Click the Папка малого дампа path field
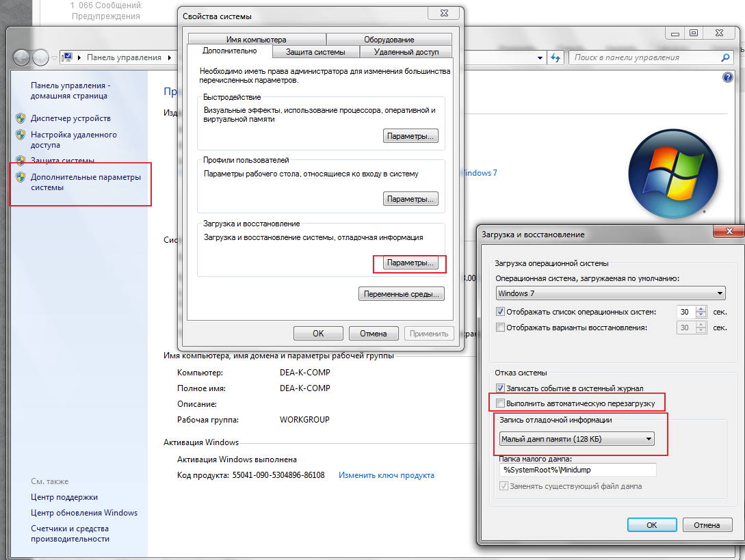 coord(578,470)
